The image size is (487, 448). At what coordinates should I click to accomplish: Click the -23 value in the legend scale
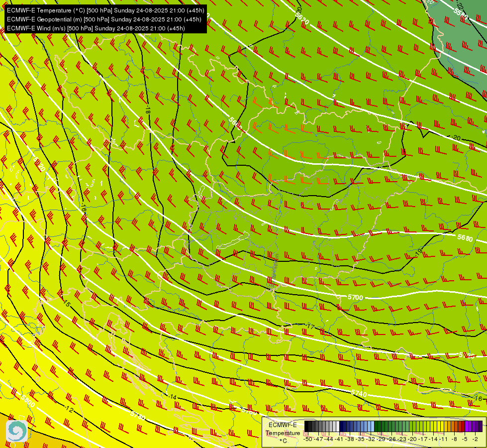point(401,440)
